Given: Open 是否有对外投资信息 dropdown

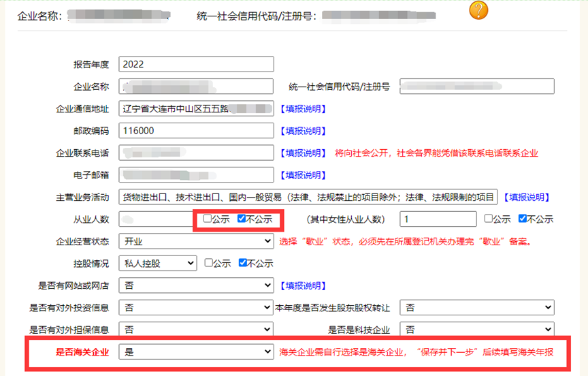Looking at the screenshot, I should pyautogui.click(x=196, y=307).
